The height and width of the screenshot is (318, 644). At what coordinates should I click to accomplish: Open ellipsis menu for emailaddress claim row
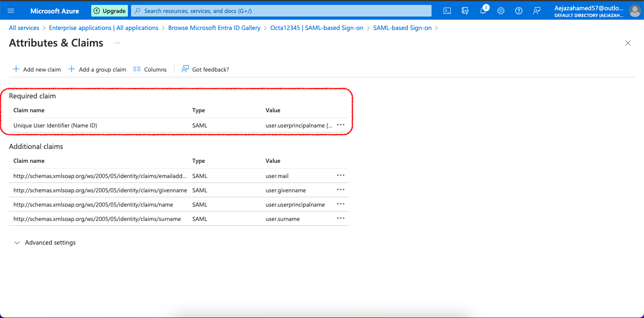[341, 175]
